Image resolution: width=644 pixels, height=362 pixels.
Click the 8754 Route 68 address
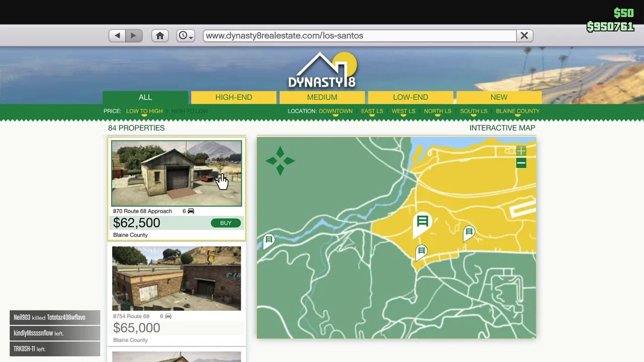click(131, 316)
